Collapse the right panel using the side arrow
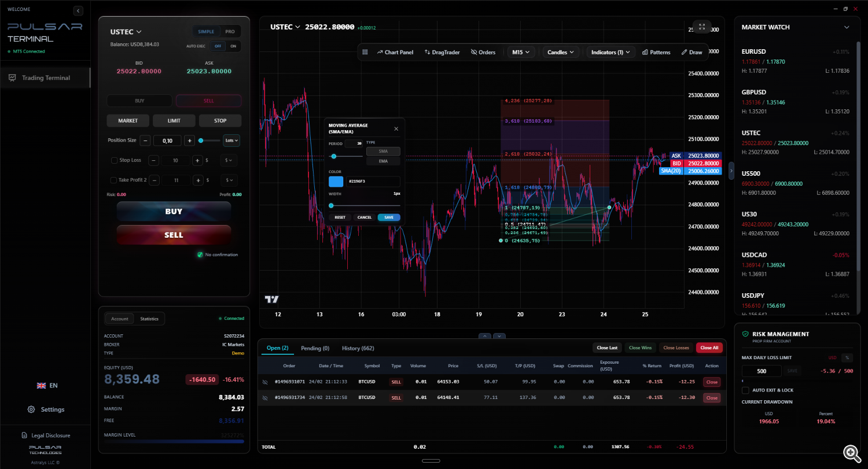The image size is (868, 469). click(x=731, y=171)
